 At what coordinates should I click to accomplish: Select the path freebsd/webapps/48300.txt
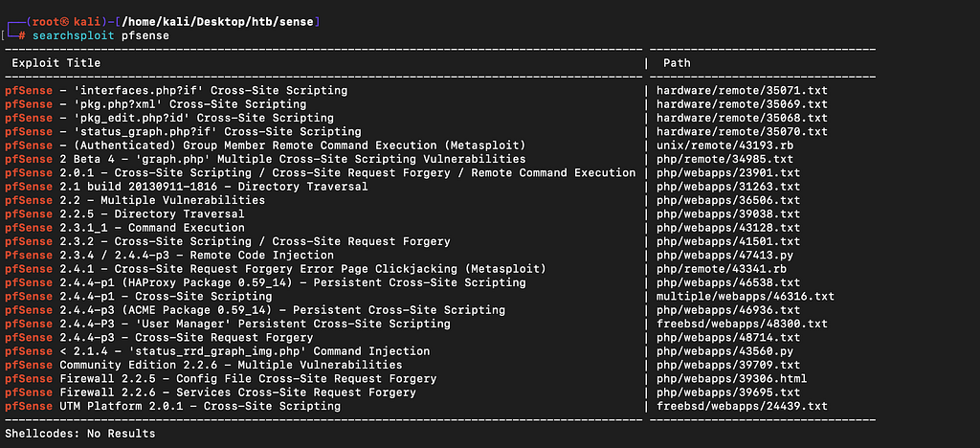[742, 325]
